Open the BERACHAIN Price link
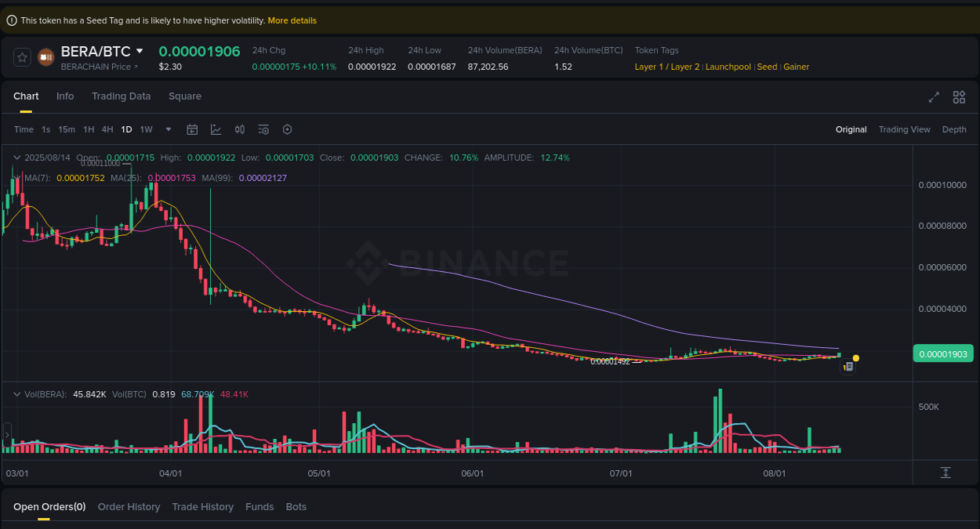This screenshot has width=980, height=529. [100, 67]
